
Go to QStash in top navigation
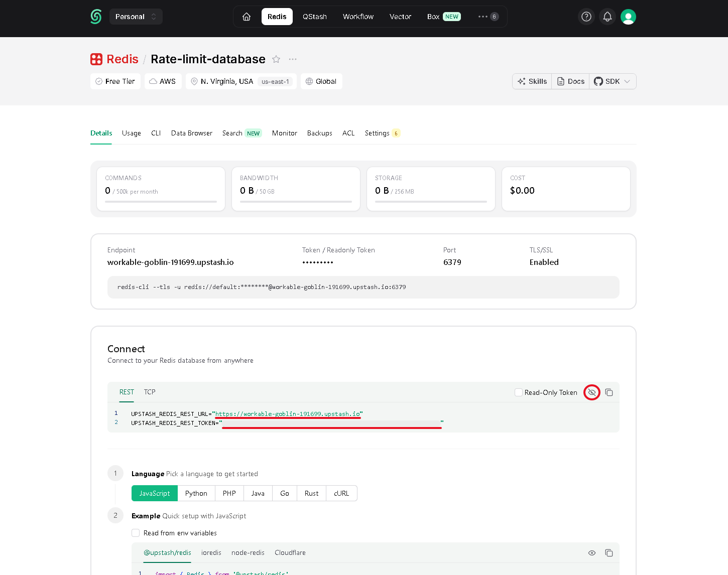pos(315,17)
